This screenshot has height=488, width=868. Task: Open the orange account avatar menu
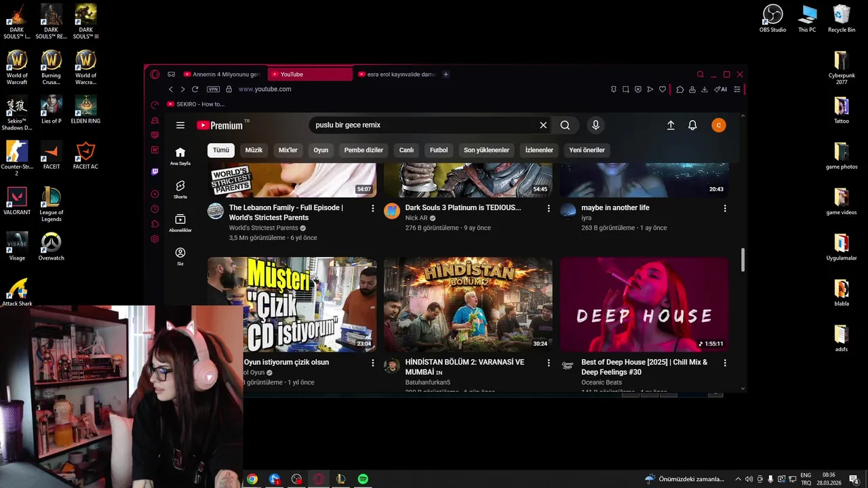(719, 125)
